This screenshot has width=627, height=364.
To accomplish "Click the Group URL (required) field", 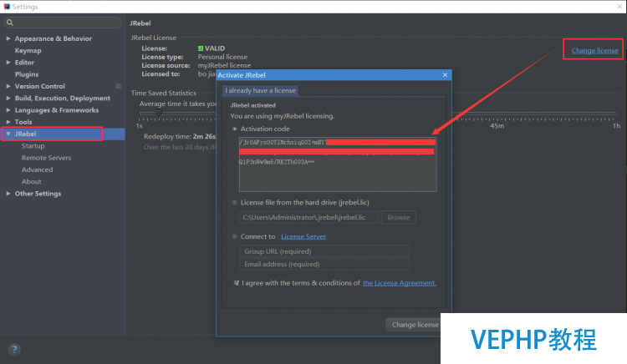I will click(324, 251).
